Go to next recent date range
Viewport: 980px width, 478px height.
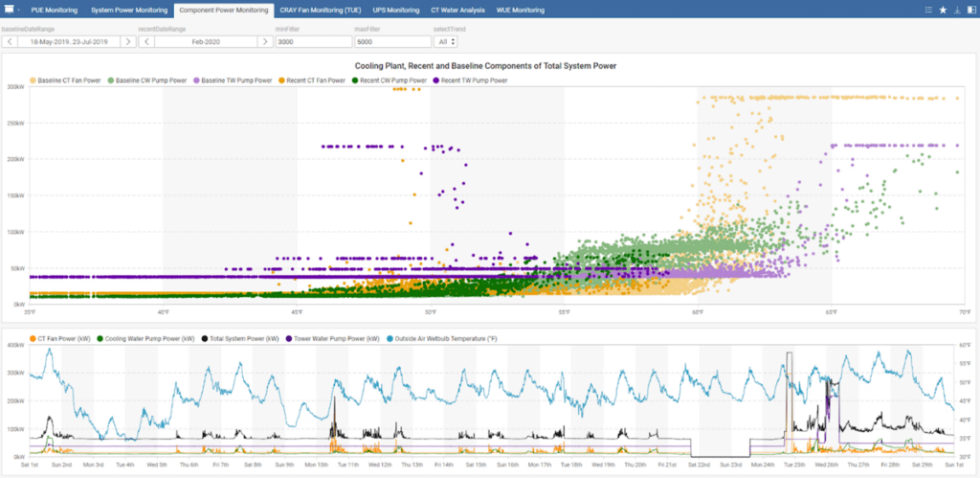coord(265,41)
